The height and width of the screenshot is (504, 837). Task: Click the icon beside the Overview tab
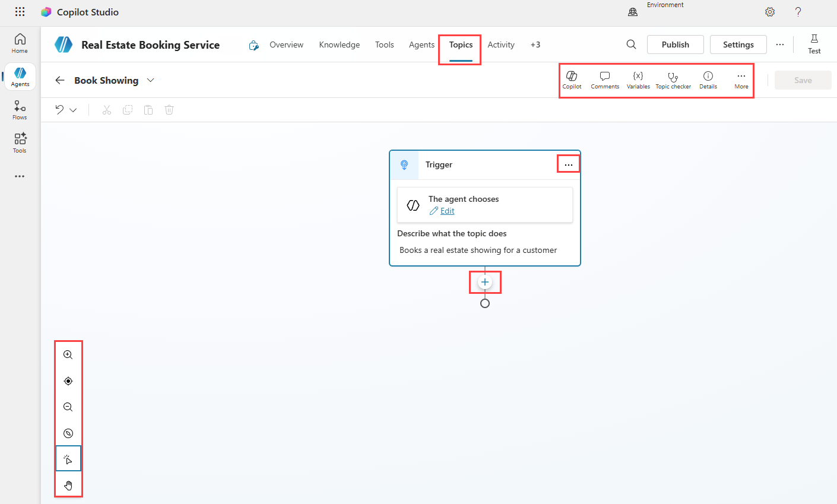[254, 45]
